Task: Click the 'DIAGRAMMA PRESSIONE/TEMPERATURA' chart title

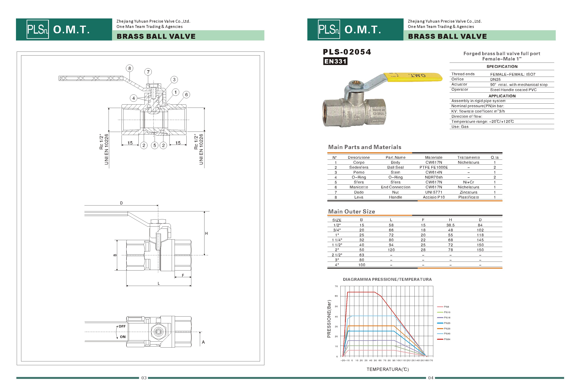Action: point(387,279)
